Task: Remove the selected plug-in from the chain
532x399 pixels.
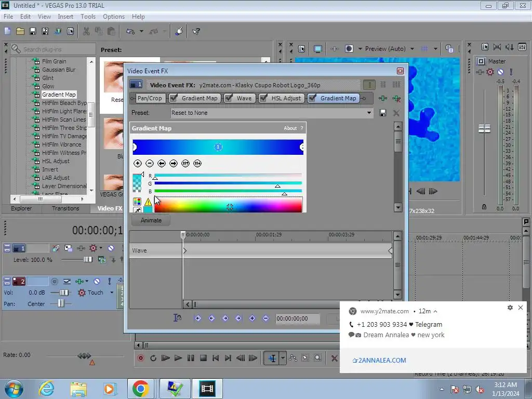Action: point(396,98)
